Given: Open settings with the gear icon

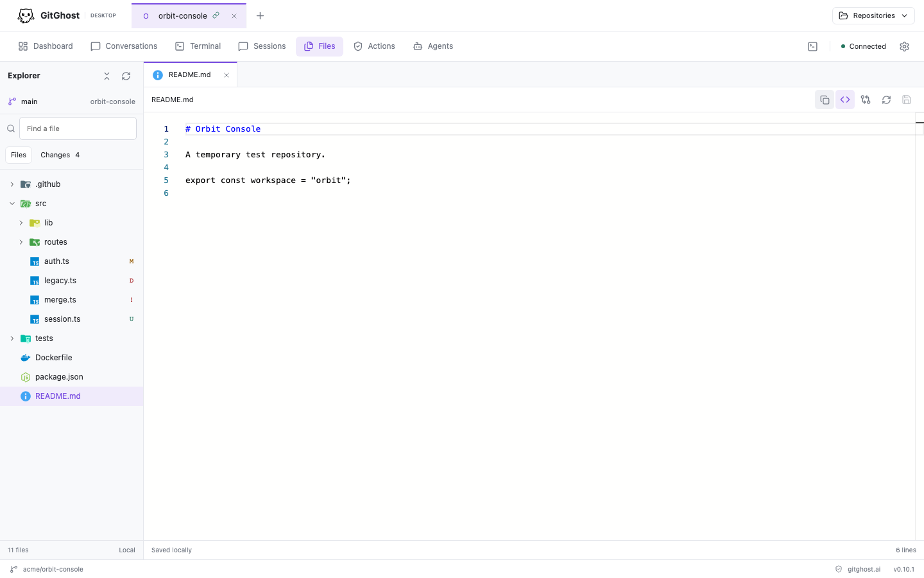Looking at the screenshot, I should [905, 46].
